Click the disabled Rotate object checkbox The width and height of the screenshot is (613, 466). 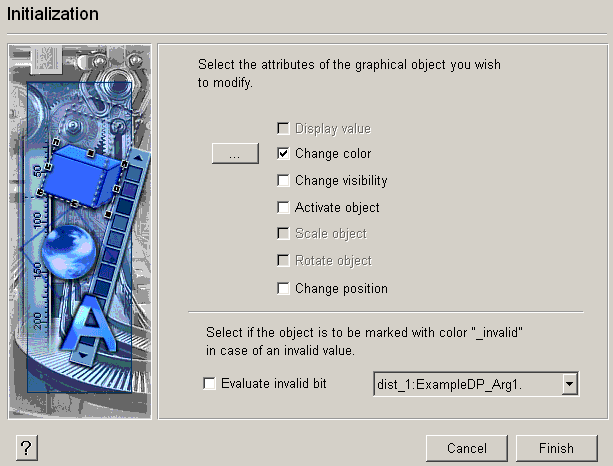click(284, 261)
